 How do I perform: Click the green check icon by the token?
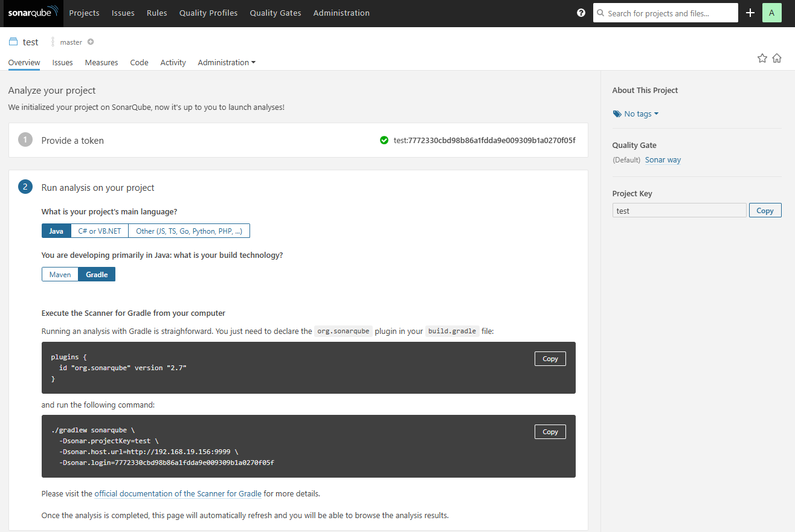tap(384, 140)
